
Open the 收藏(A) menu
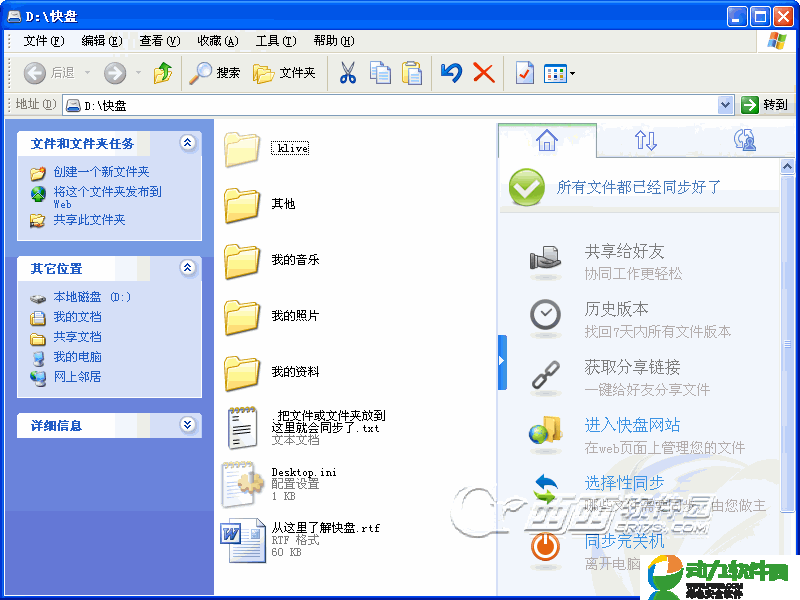pyautogui.click(x=217, y=41)
